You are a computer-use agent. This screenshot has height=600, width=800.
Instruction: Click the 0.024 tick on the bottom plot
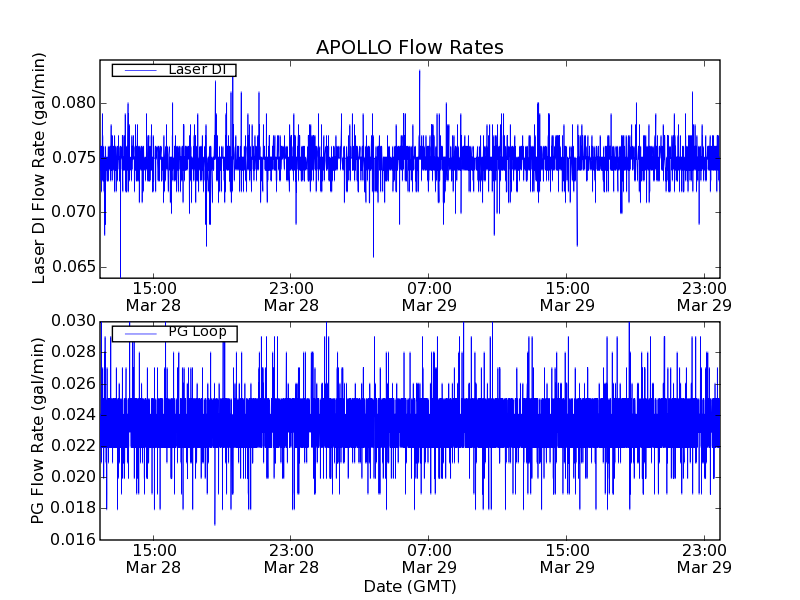72,415
